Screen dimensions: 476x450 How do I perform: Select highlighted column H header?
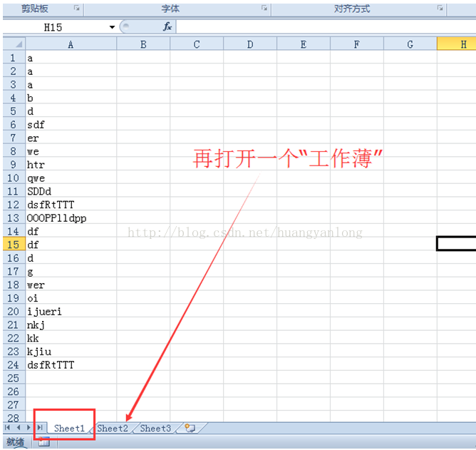[x=457, y=44]
